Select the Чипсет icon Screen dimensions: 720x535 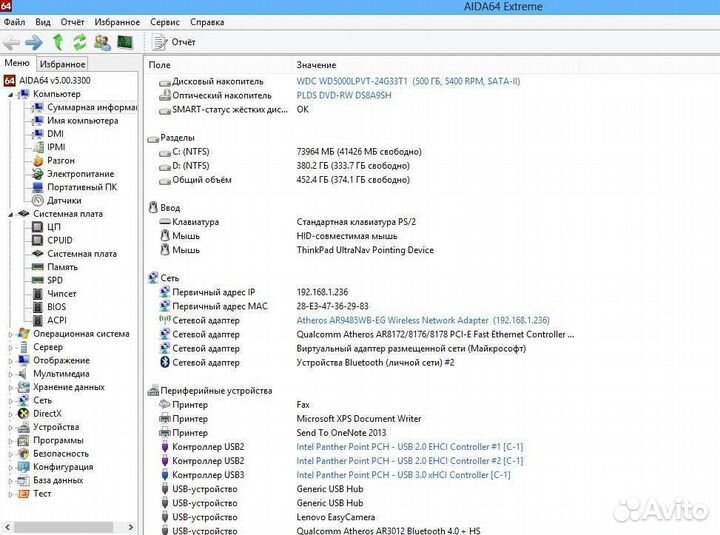point(38,294)
